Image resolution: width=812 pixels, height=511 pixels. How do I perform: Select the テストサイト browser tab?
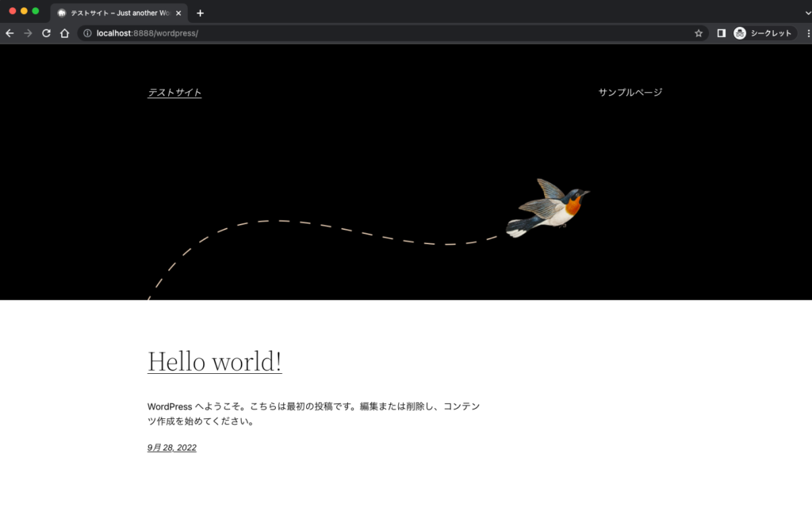coord(115,13)
